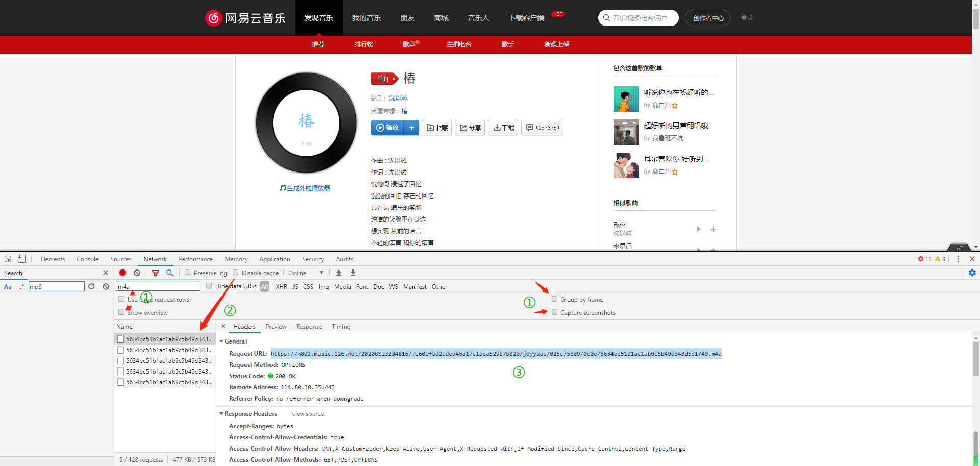Image resolution: width=980 pixels, height=466 pixels.
Task: Open the comments button (157675)
Action: (x=543, y=128)
